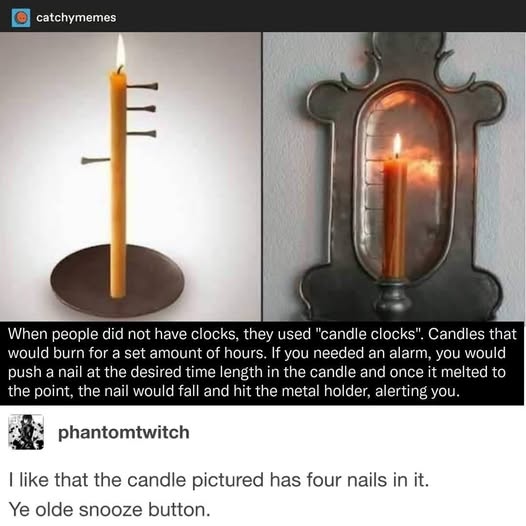Viewport: 526px width, 526px height.
Task: Click the topmost nail in the candle
Action: 142,86
